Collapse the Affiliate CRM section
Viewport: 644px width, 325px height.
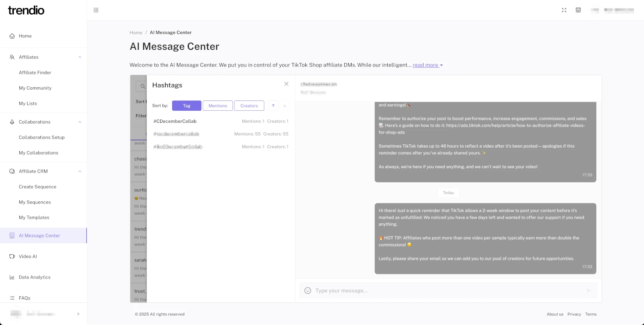tap(80, 171)
